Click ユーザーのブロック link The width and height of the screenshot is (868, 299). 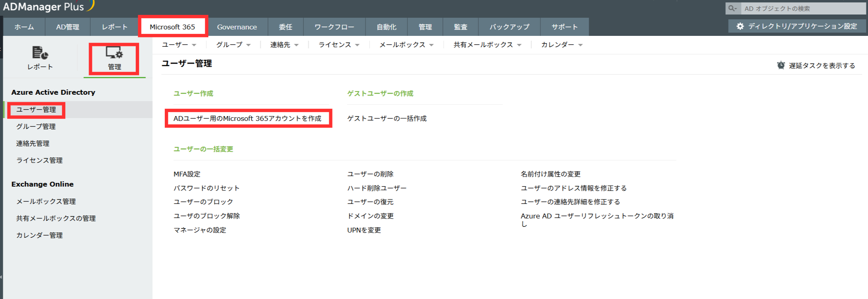coord(203,202)
